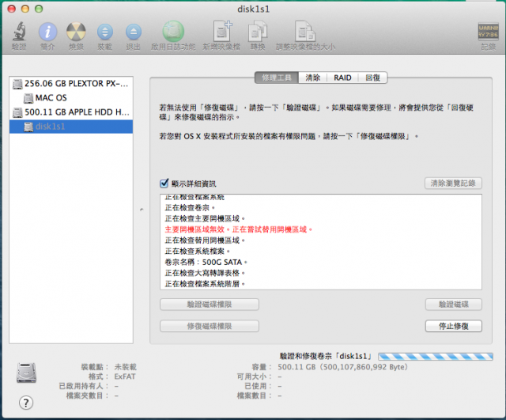Select 256.06 GB PLEXTOR disk in sidebar
The width and height of the screenshot is (506, 420).
coord(71,84)
